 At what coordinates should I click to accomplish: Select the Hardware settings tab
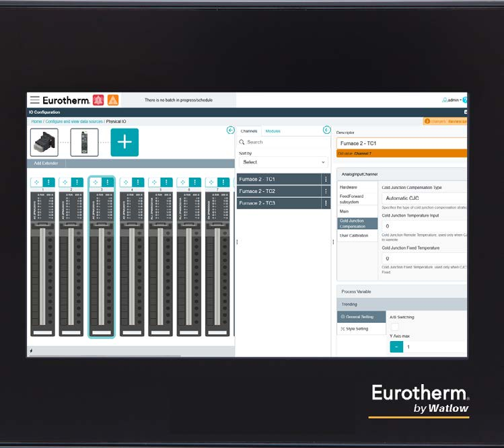click(357, 187)
